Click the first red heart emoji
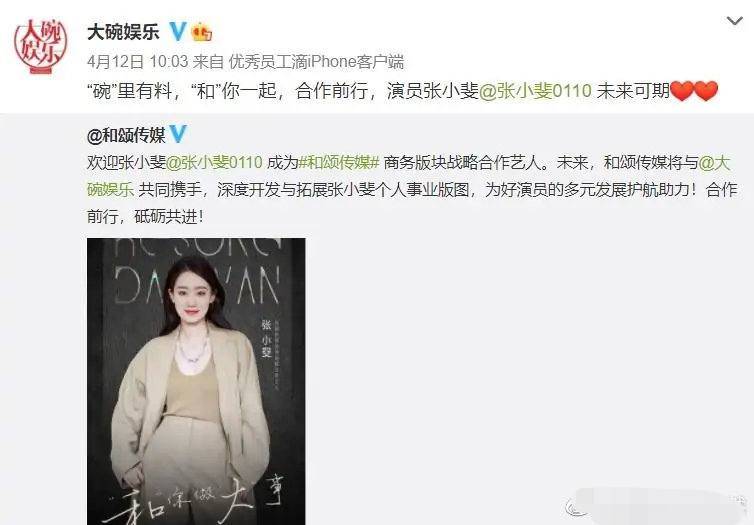The height and width of the screenshot is (525, 754). [x=681, y=91]
